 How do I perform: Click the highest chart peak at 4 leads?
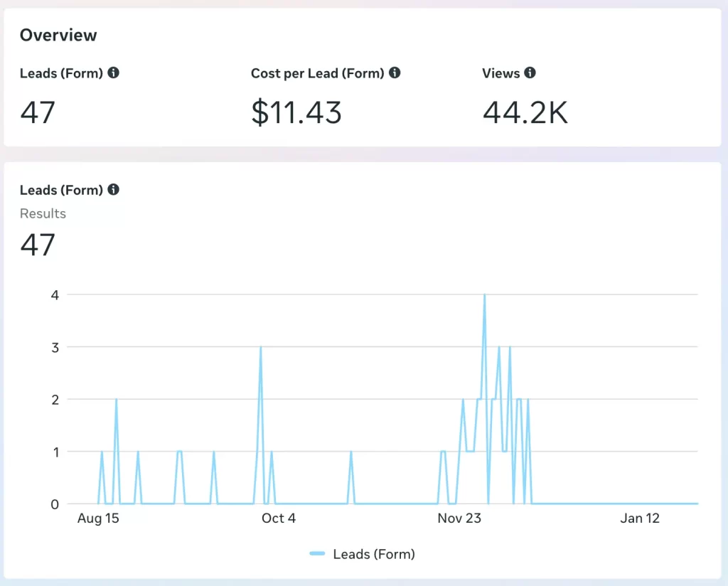tap(484, 295)
